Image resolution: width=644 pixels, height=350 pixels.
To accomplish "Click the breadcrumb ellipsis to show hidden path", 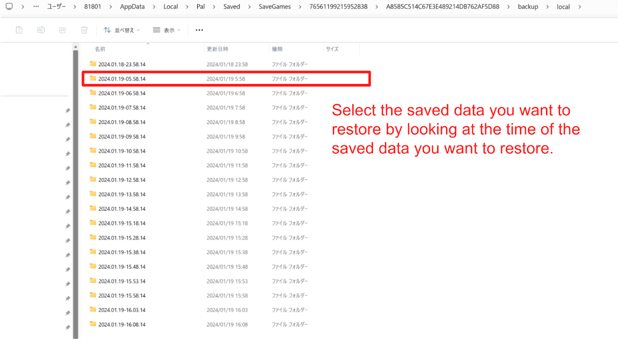I will tap(36, 7).
